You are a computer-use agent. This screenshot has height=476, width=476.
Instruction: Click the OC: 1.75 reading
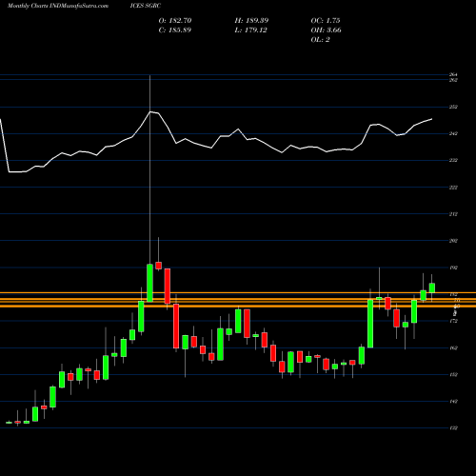pyautogui.click(x=326, y=21)
